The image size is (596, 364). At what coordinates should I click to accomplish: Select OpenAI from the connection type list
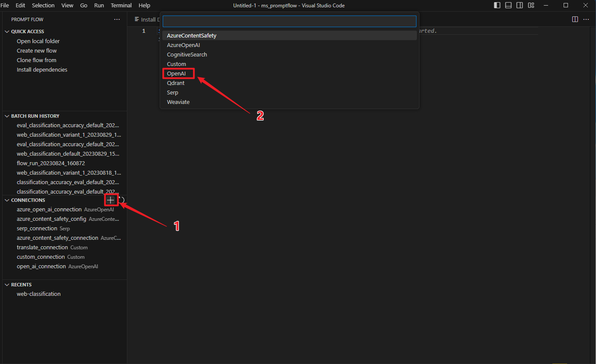coord(177,74)
